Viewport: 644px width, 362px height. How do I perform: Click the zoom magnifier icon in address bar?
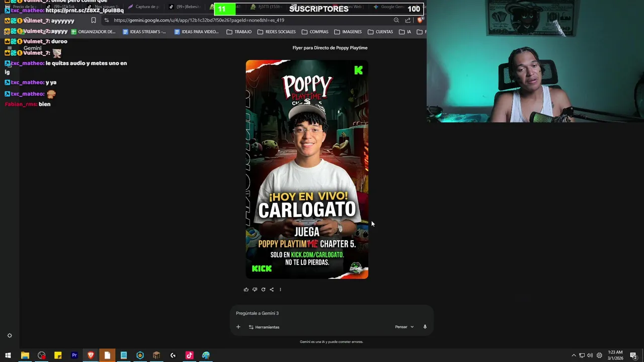tap(396, 20)
